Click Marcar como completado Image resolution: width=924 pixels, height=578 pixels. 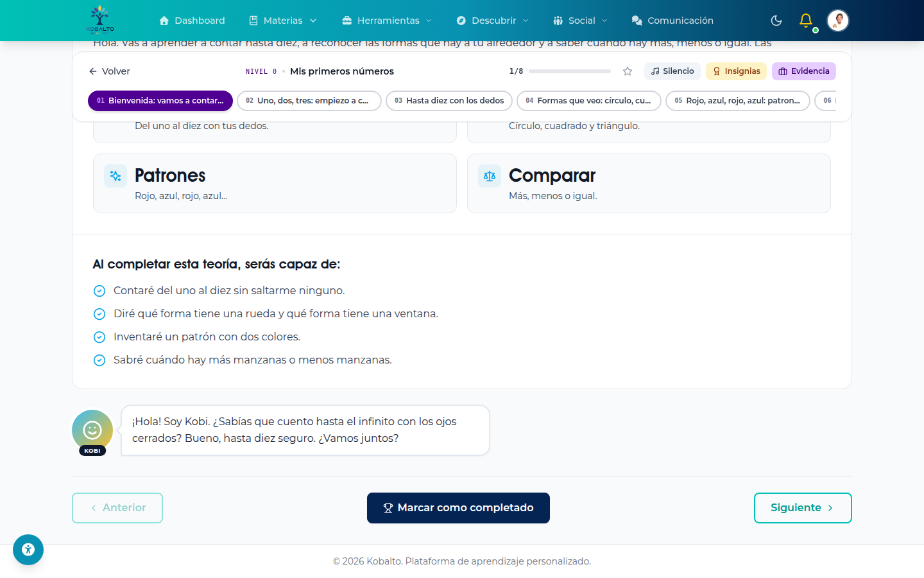(x=458, y=508)
